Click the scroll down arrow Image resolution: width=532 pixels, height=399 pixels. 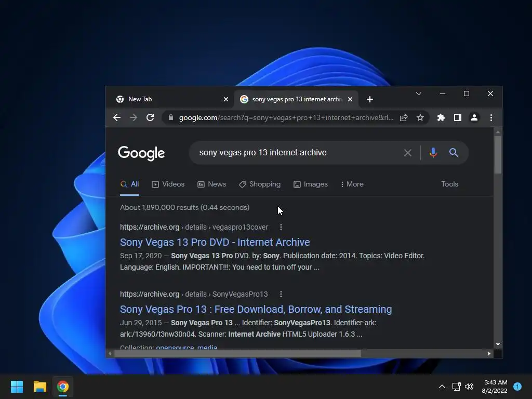tap(498, 345)
